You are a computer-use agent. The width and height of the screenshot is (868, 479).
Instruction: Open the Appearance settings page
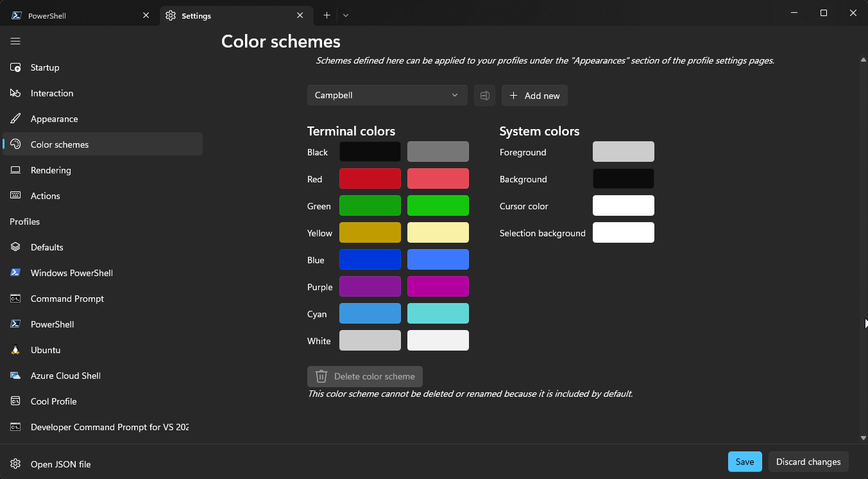[x=103, y=119]
